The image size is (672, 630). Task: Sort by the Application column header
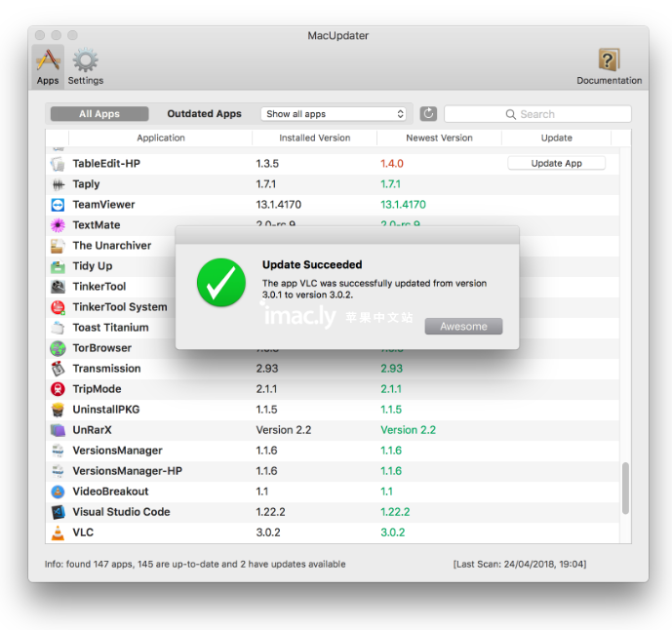[161, 138]
